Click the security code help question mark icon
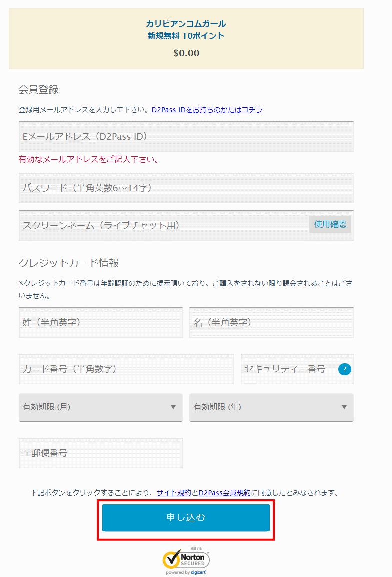 345,369
